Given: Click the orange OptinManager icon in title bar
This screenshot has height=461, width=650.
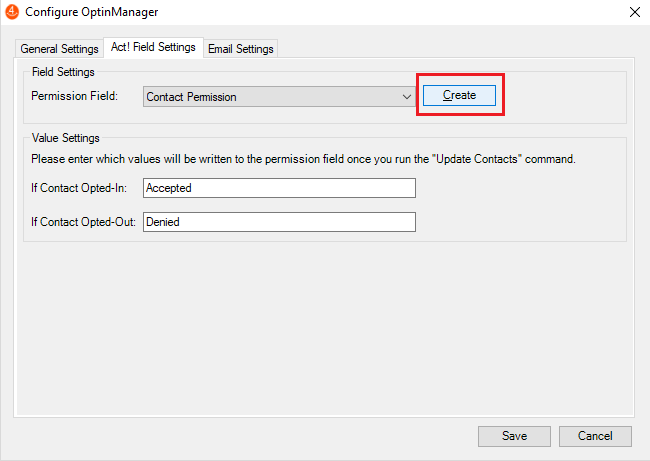Looking at the screenshot, I should (x=12, y=12).
